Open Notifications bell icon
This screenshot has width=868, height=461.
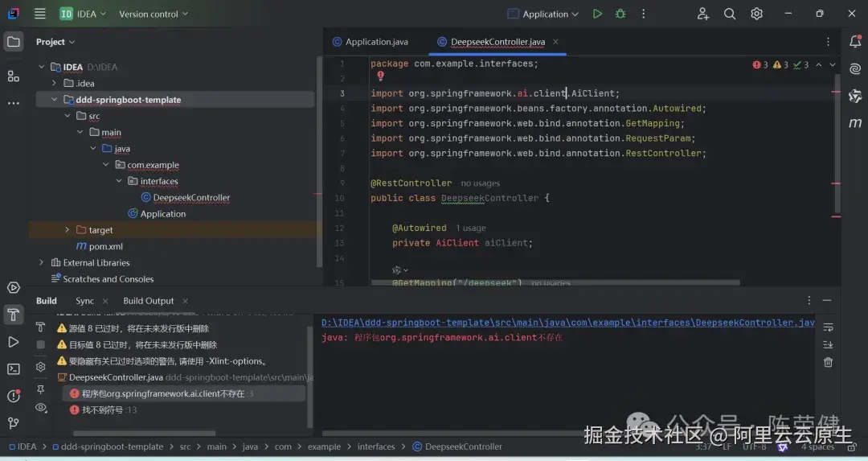pyautogui.click(x=854, y=42)
